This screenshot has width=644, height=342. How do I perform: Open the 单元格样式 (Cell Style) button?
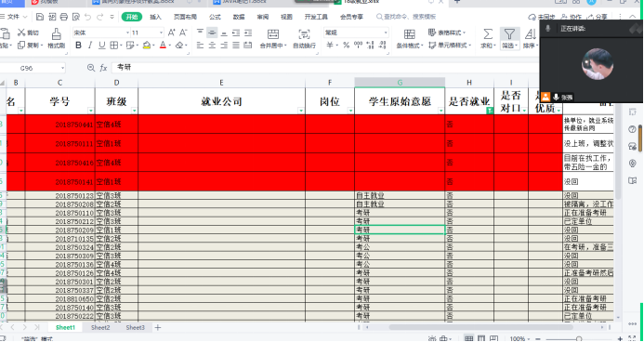(x=450, y=46)
